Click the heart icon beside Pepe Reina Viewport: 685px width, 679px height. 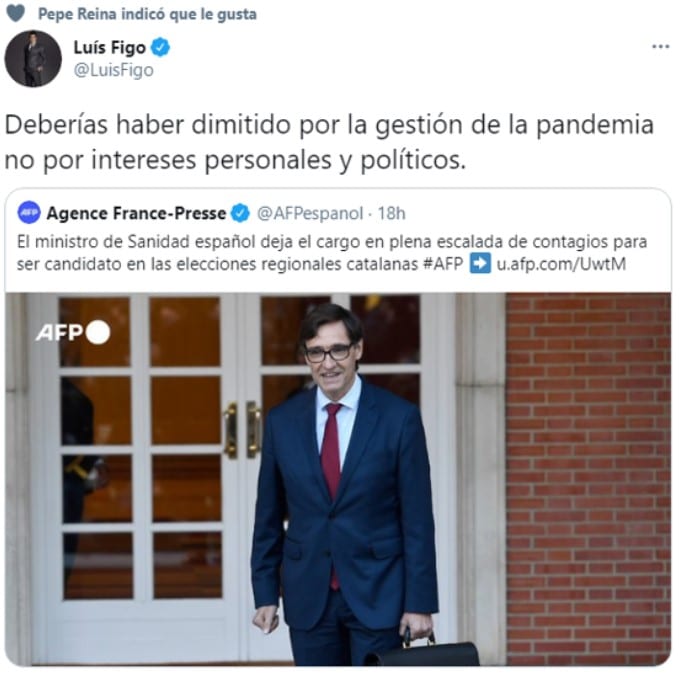point(16,13)
